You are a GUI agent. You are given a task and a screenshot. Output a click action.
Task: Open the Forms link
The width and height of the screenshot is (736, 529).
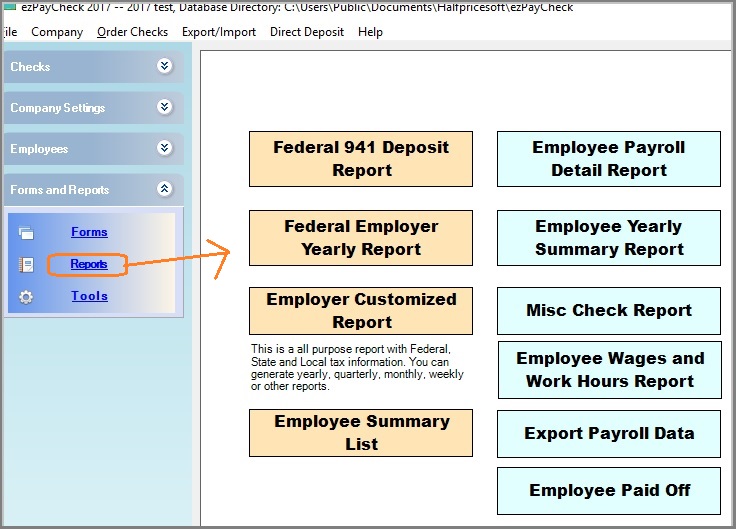[89, 232]
